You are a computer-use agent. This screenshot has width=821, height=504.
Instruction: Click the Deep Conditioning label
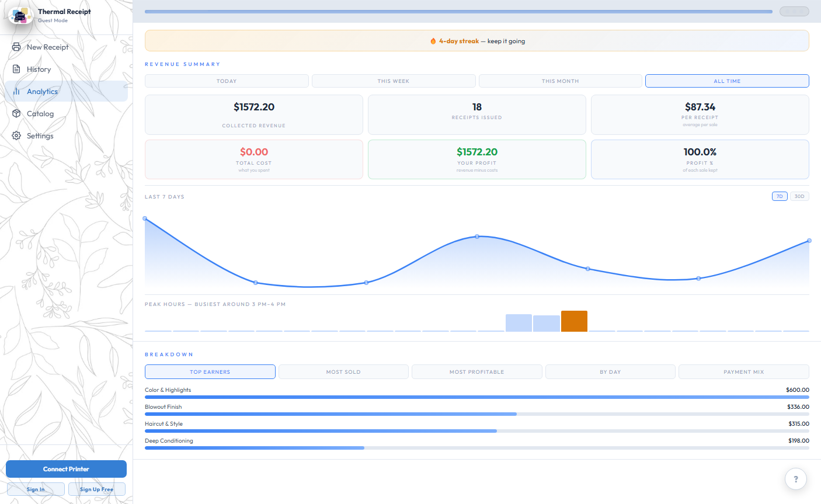[169, 440]
